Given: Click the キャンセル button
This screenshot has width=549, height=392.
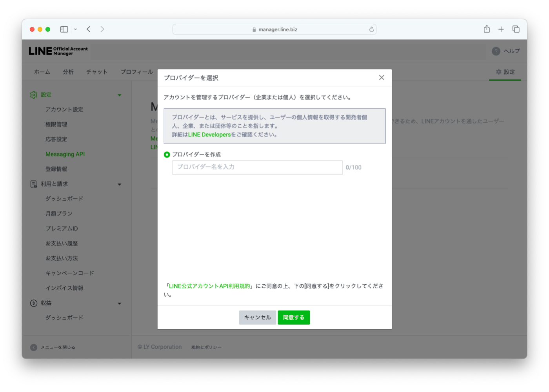Looking at the screenshot, I should [x=258, y=318].
